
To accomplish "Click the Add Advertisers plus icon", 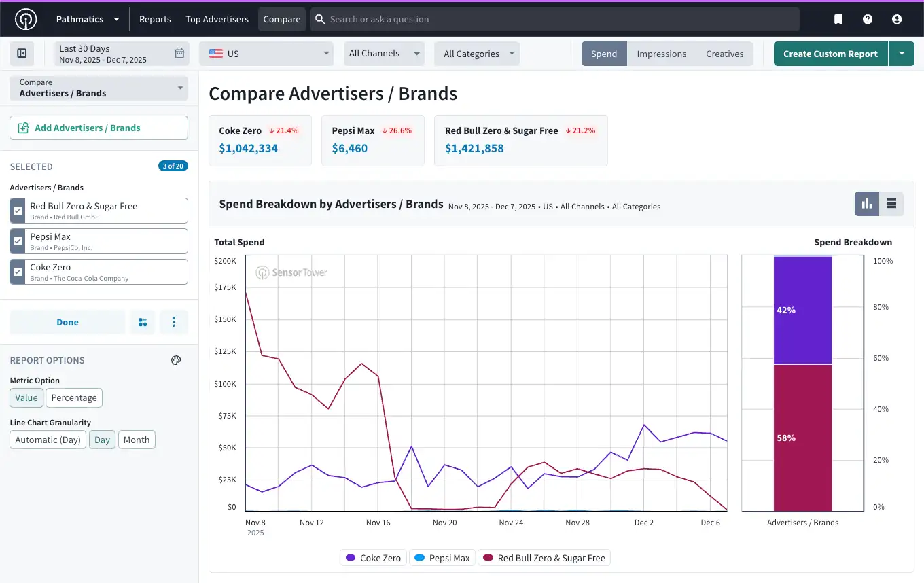I will point(23,128).
